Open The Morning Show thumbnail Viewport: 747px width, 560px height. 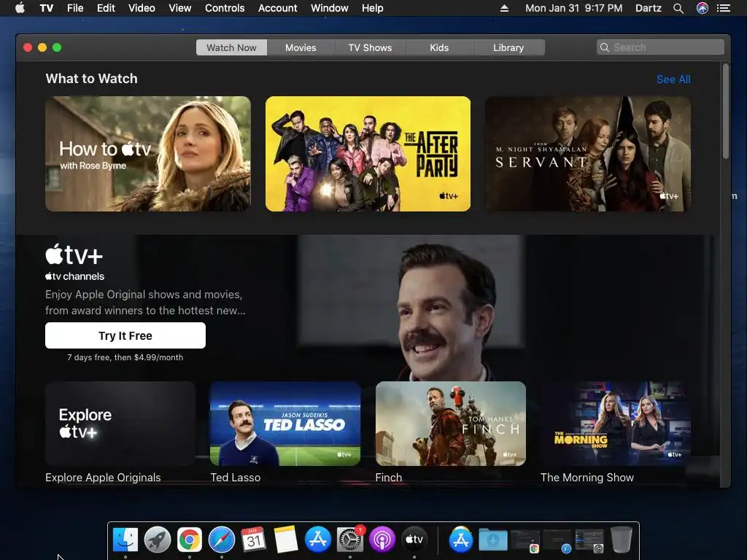point(616,424)
